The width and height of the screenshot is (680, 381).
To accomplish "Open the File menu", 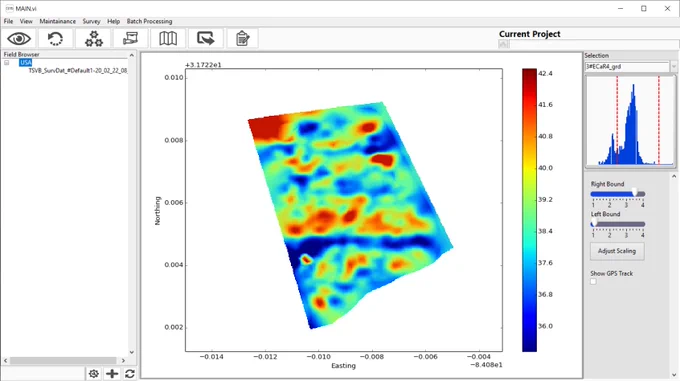I will coord(8,21).
